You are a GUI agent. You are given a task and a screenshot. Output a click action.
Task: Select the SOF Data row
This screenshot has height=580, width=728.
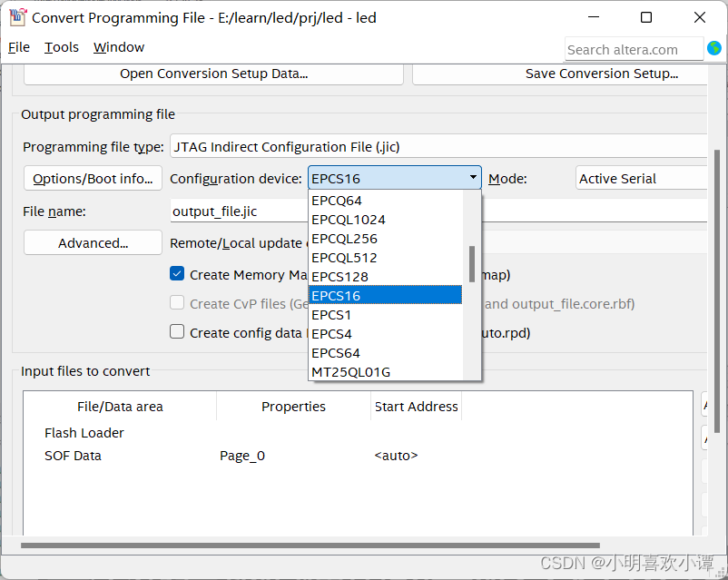[x=73, y=456]
